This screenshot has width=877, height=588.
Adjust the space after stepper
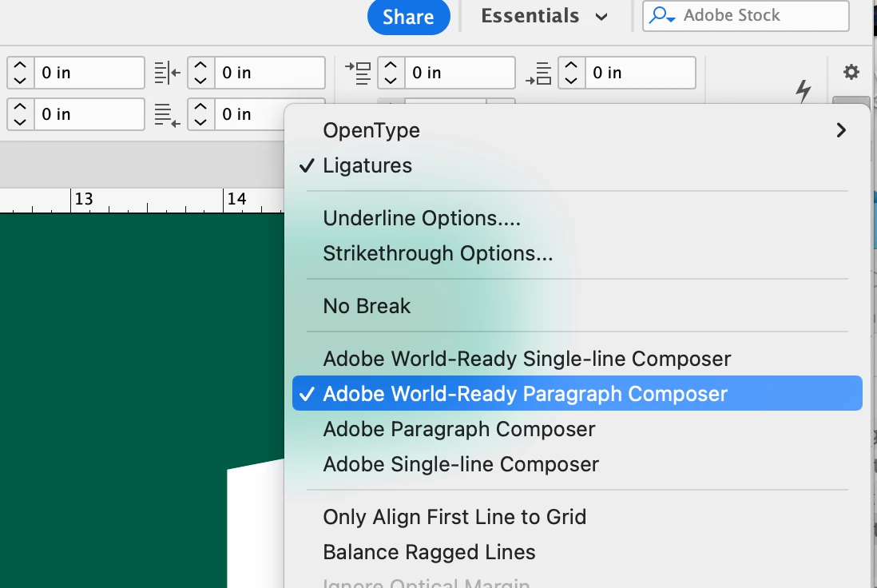click(572, 73)
